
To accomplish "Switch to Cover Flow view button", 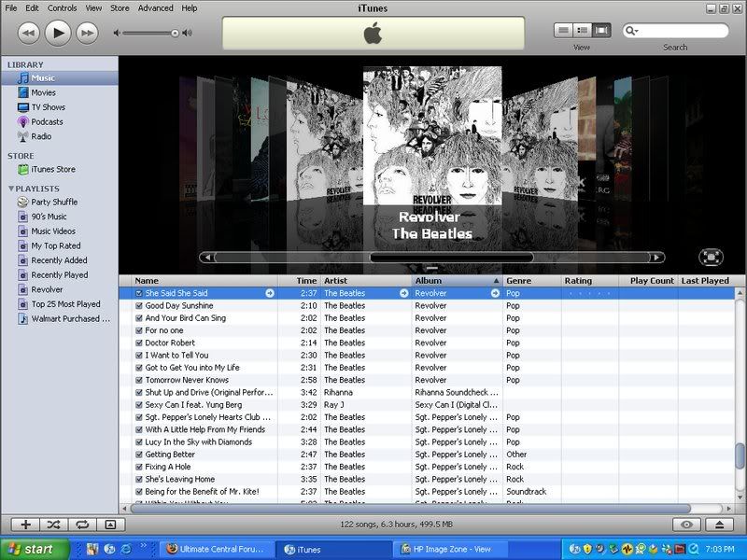I will point(601,31).
